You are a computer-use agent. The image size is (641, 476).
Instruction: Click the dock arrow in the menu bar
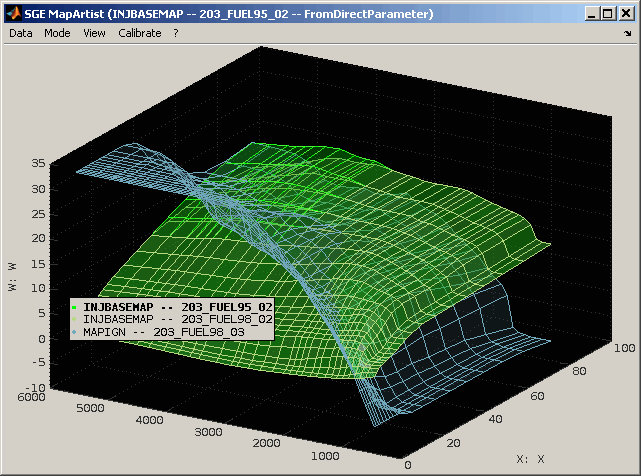click(628, 34)
